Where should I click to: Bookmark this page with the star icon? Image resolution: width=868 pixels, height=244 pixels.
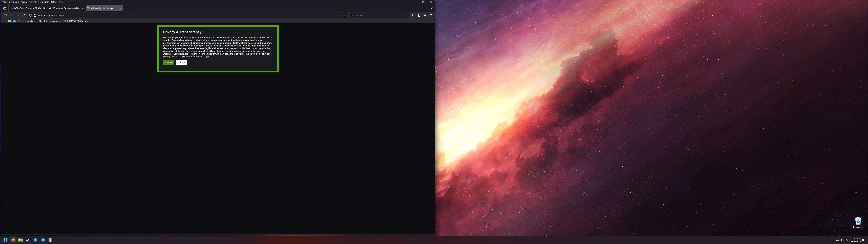(x=345, y=15)
